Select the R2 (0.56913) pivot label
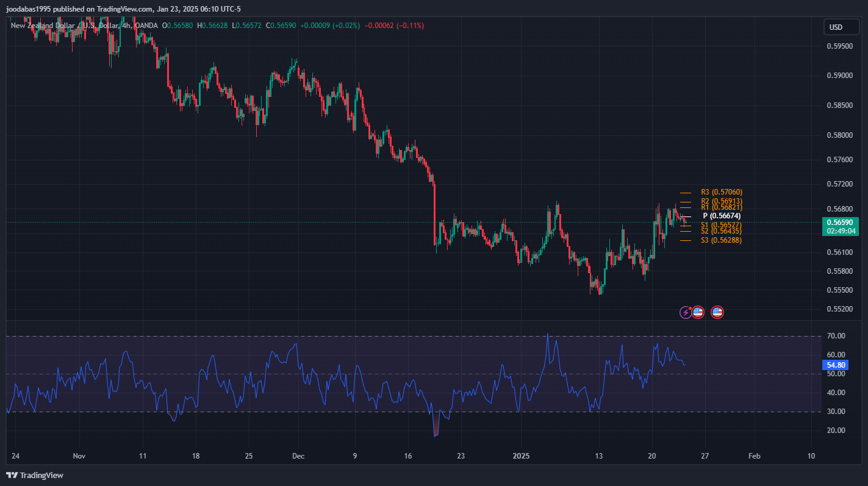This screenshot has height=486, width=868. (x=722, y=201)
